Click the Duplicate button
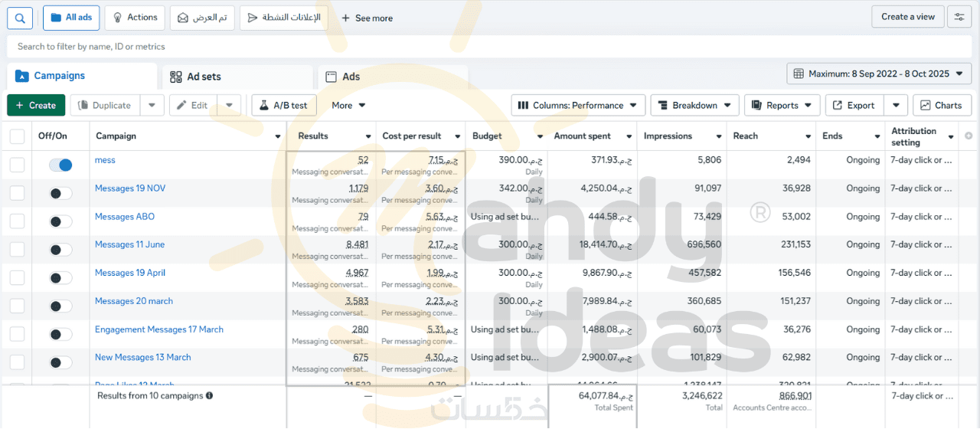This screenshot has height=429, width=980. 106,105
